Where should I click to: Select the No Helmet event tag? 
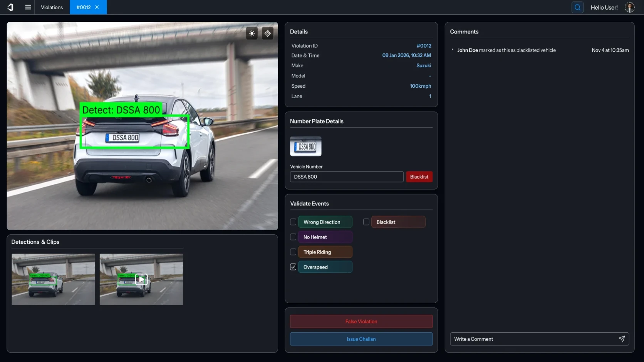325,237
